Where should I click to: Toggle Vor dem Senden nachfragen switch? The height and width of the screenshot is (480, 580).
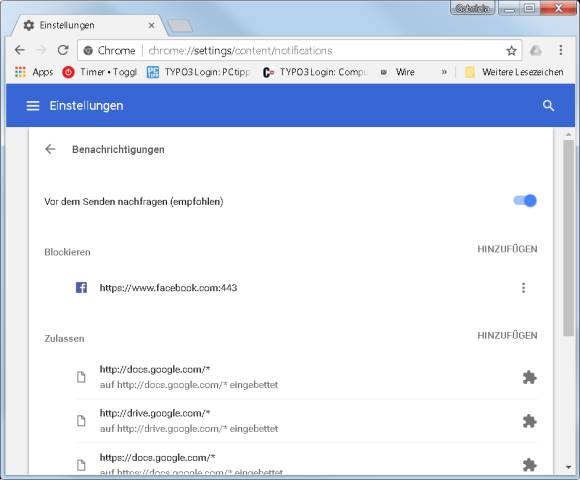[525, 201]
